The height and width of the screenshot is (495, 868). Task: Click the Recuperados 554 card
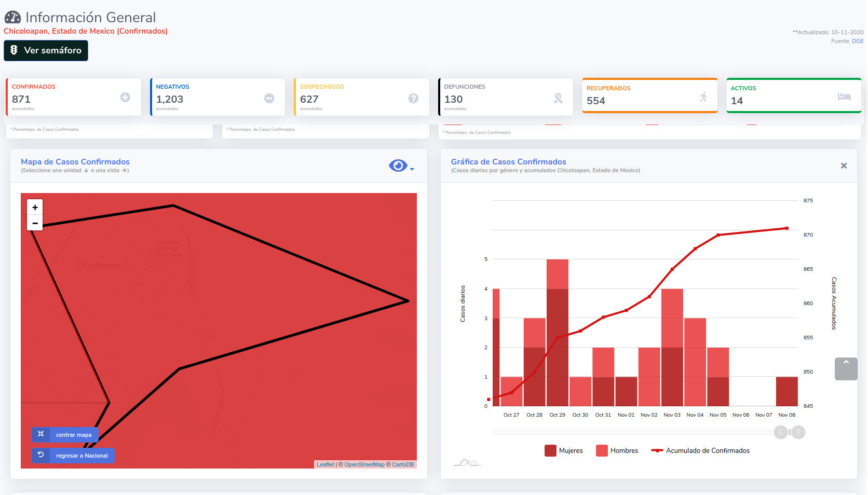650,95
